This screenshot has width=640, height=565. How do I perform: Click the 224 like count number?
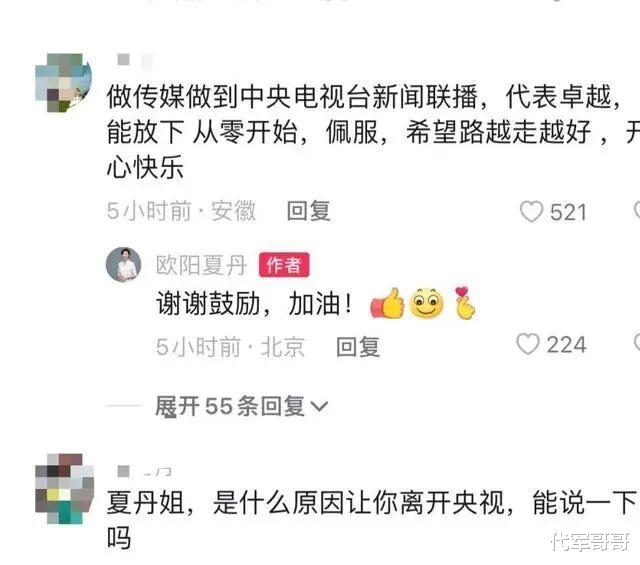click(567, 345)
